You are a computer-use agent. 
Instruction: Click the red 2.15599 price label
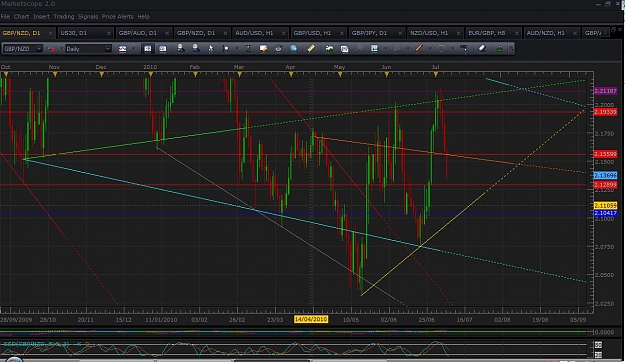[605, 154]
